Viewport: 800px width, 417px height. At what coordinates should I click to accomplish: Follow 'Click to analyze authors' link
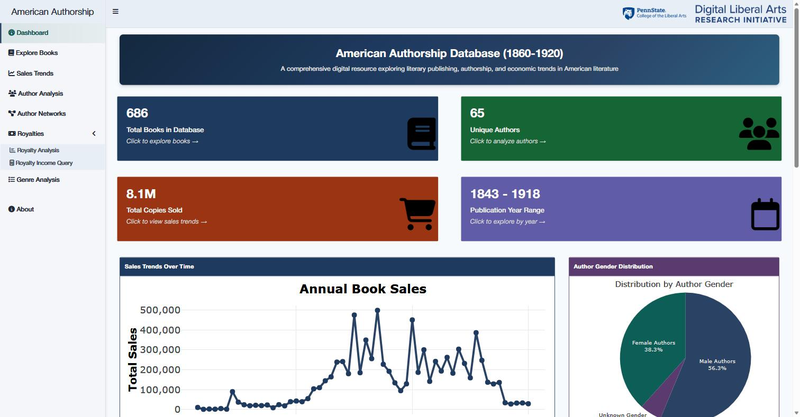[x=508, y=141]
